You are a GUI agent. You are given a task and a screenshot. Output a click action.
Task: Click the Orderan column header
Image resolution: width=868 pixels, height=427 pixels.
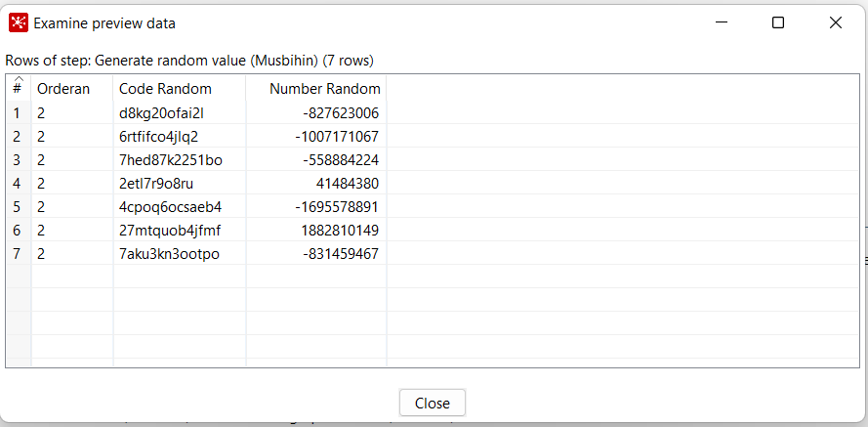click(x=72, y=89)
